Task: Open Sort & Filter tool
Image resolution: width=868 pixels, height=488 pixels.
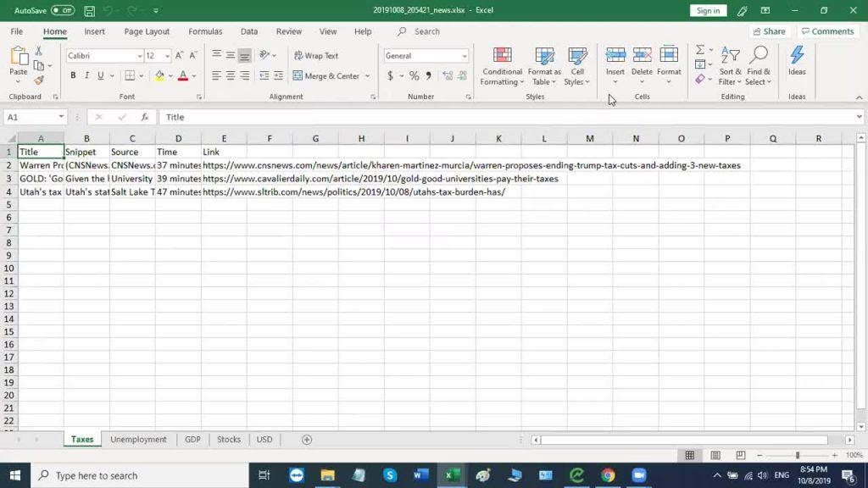Action: point(730,66)
